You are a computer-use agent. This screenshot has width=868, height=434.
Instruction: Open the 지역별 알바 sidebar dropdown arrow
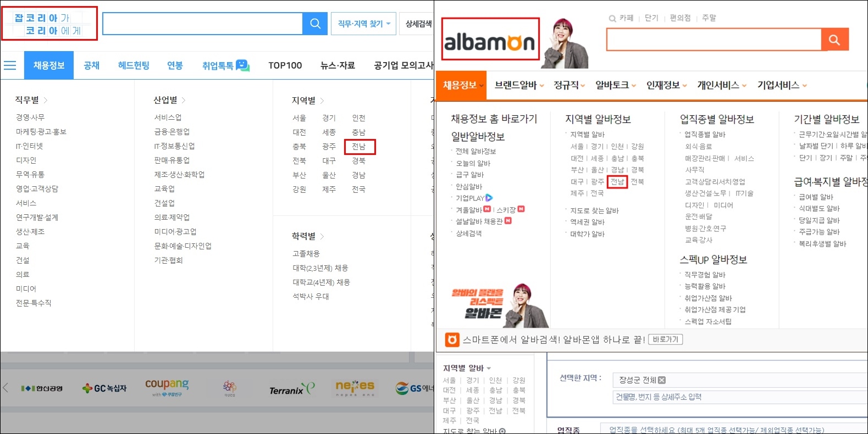coord(489,369)
